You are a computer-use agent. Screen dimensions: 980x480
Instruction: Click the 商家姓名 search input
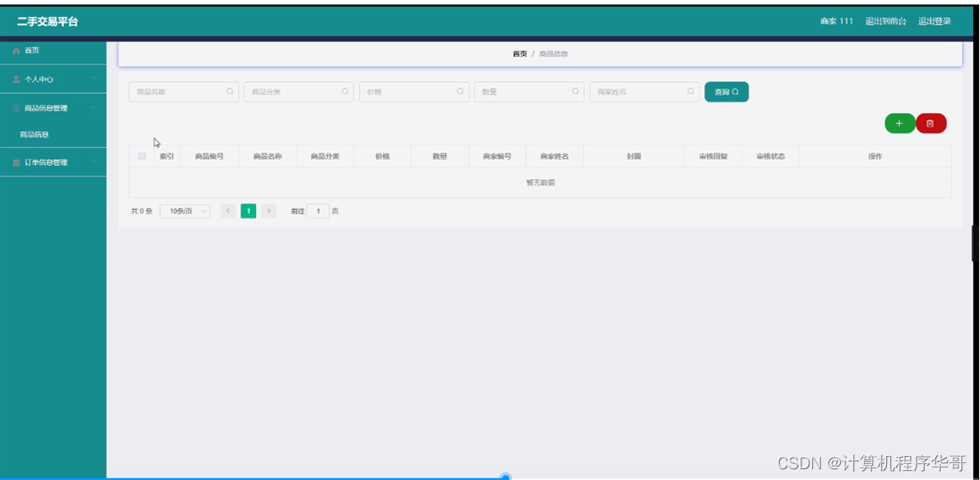(x=644, y=92)
